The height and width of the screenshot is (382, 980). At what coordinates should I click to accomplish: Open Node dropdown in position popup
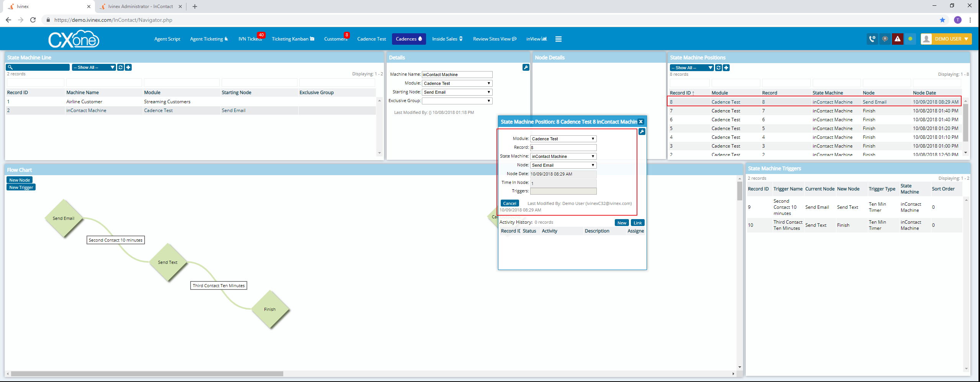[x=563, y=165]
